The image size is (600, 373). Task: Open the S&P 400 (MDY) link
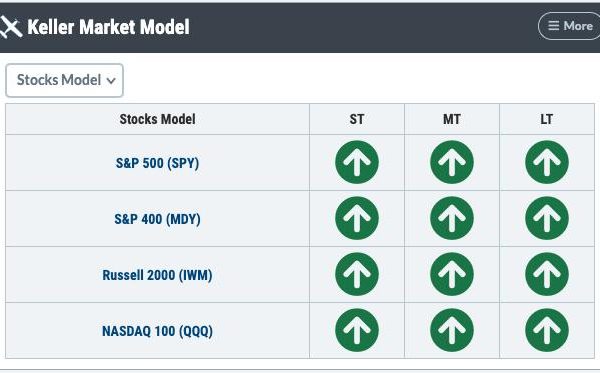[x=157, y=219]
